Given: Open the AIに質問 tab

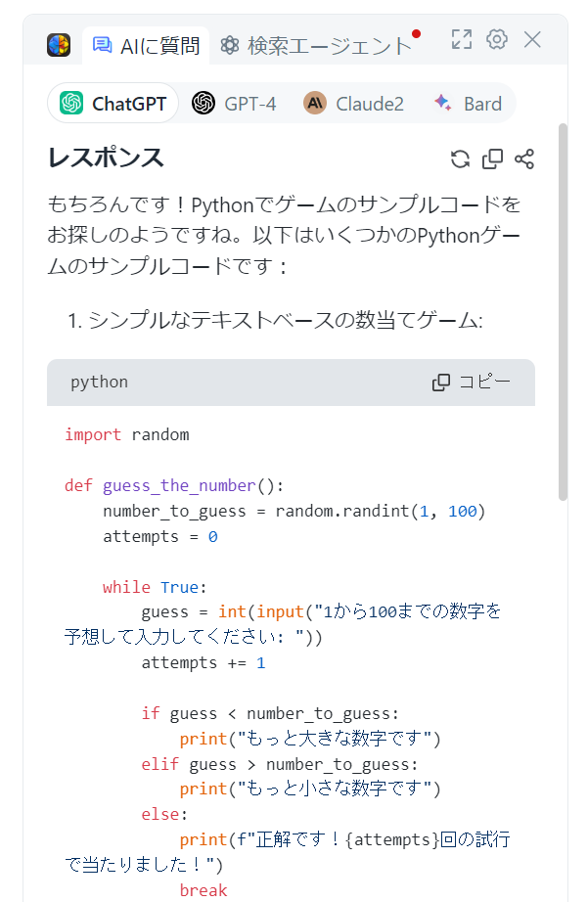Looking at the screenshot, I should click(146, 45).
